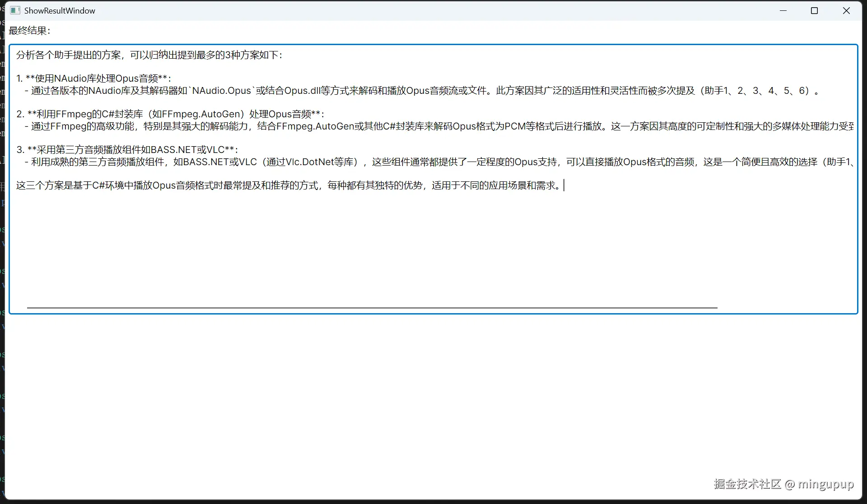Minimize the ShowResultWindow window

(783, 10)
